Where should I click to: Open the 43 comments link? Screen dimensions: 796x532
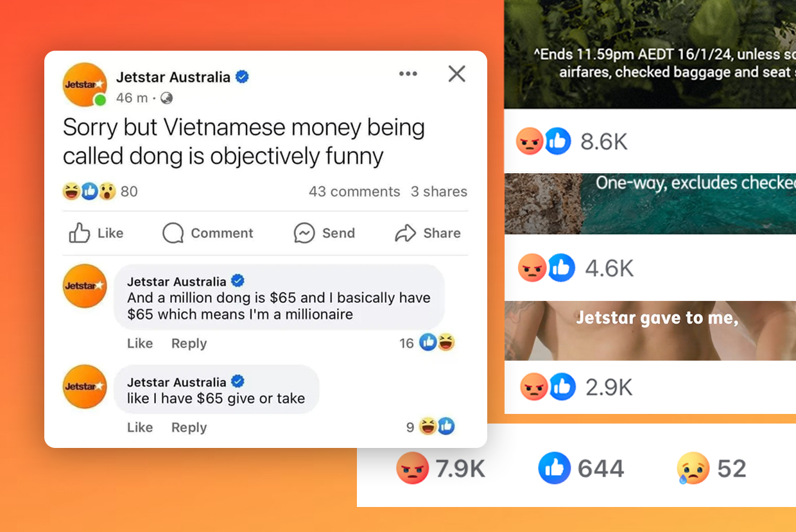(354, 192)
